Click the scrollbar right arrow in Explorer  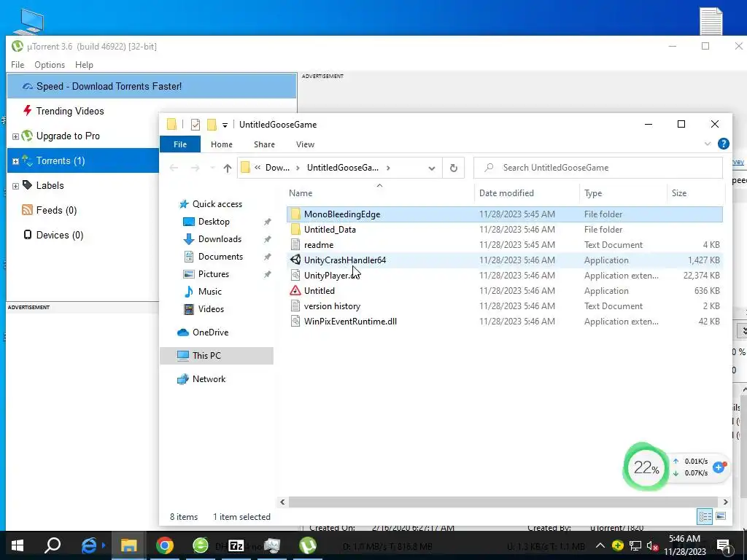coord(725,502)
